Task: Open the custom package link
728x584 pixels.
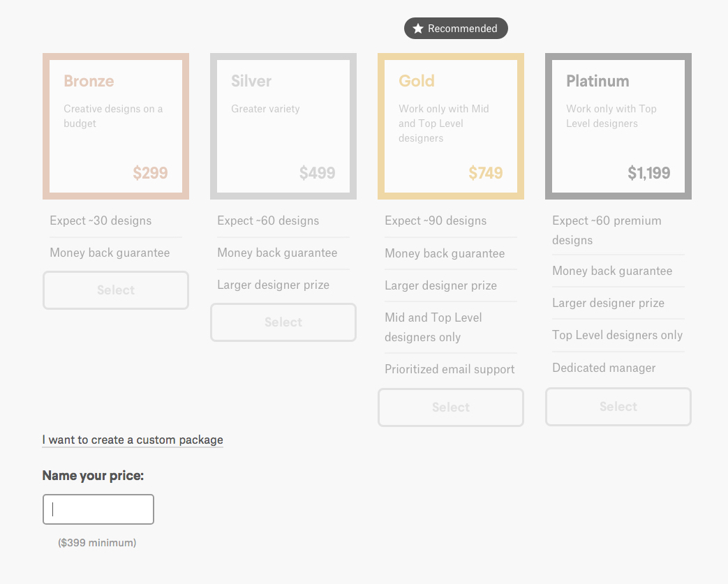Action: coord(133,440)
